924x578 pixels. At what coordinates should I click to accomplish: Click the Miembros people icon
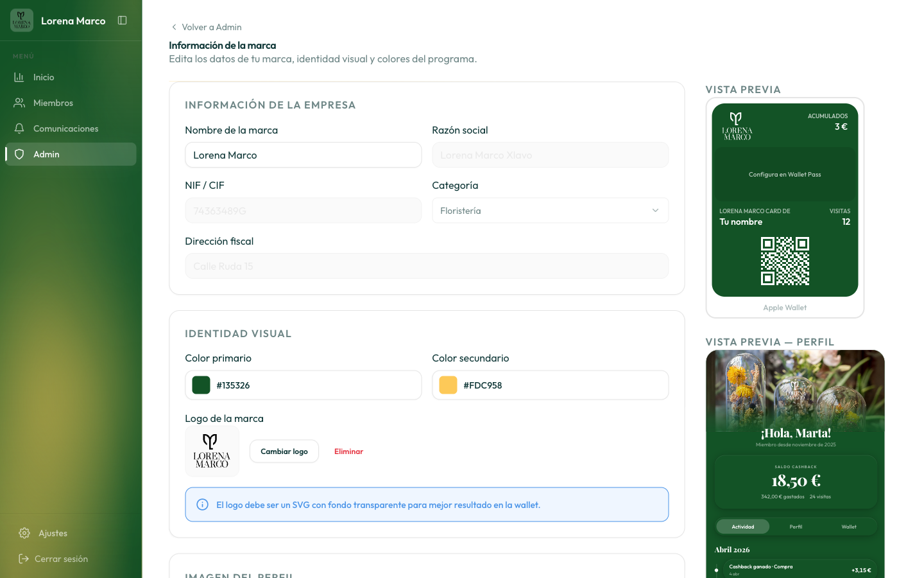coord(19,103)
